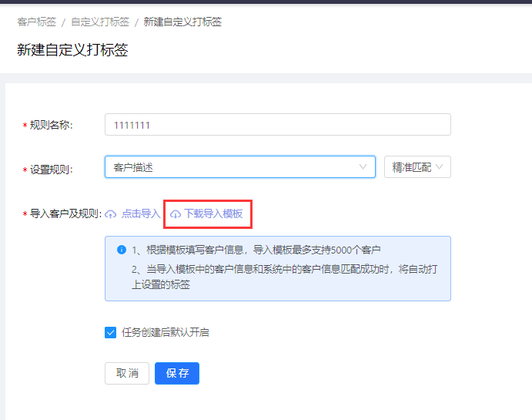The image size is (532, 420).
Task: Go to 自定义打标签 breadcrumb
Action: tap(100, 22)
